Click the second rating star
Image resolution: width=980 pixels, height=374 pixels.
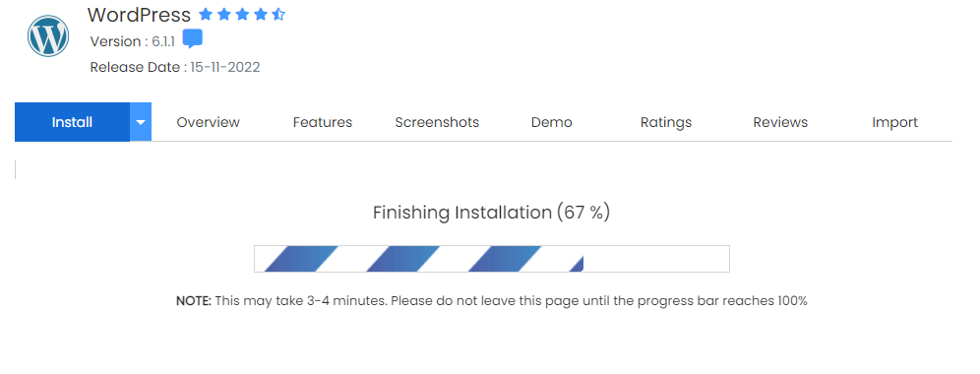pos(223,15)
